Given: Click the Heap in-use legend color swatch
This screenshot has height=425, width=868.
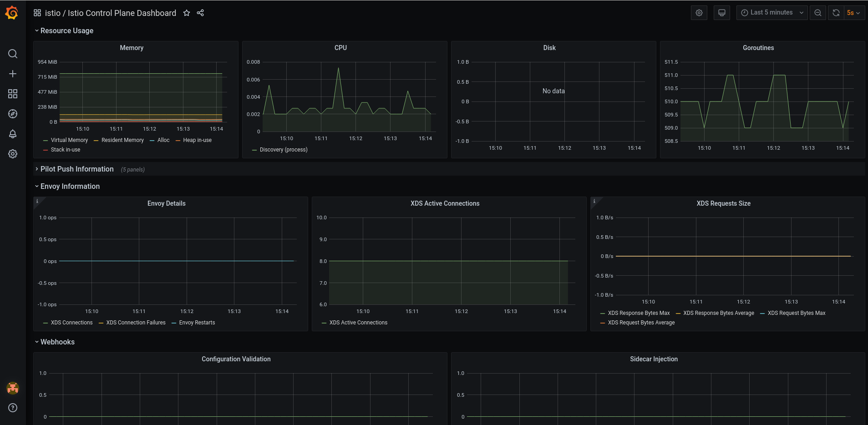Looking at the screenshot, I should [x=178, y=141].
